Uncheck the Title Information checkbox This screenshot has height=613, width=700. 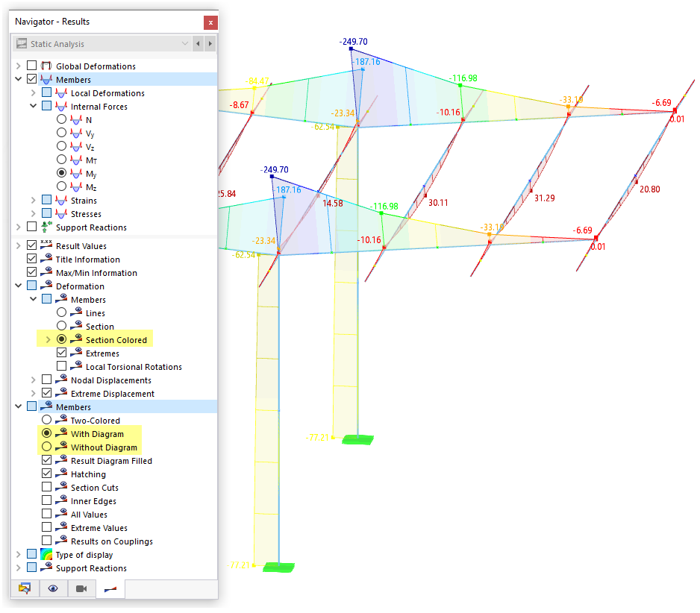click(x=31, y=258)
